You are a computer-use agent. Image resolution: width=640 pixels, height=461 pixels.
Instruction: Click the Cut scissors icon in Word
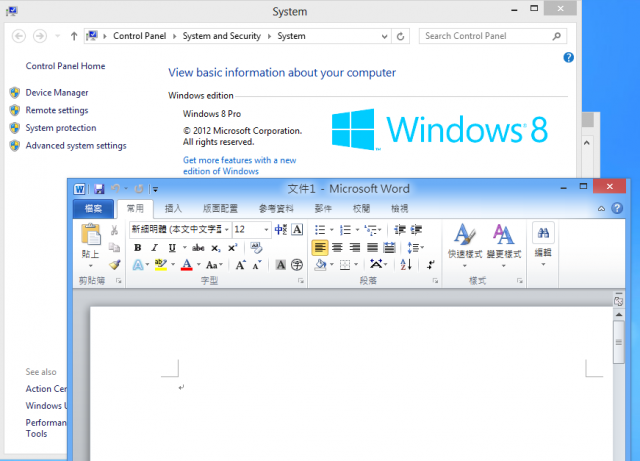click(x=114, y=230)
